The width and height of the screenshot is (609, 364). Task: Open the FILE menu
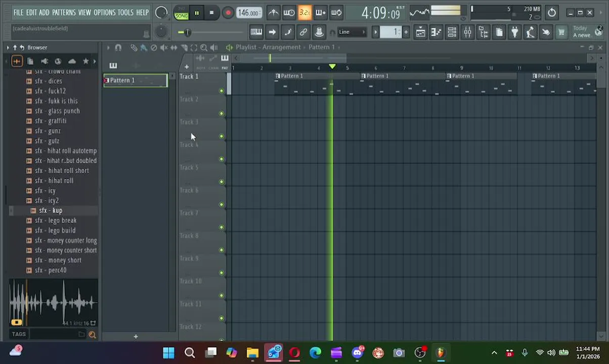(x=18, y=12)
